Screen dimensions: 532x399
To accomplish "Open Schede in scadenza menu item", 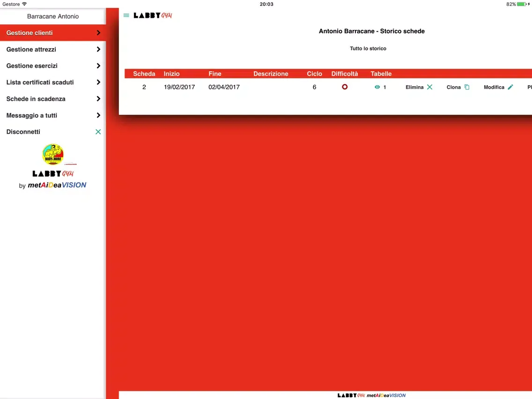I will click(x=53, y=99).
